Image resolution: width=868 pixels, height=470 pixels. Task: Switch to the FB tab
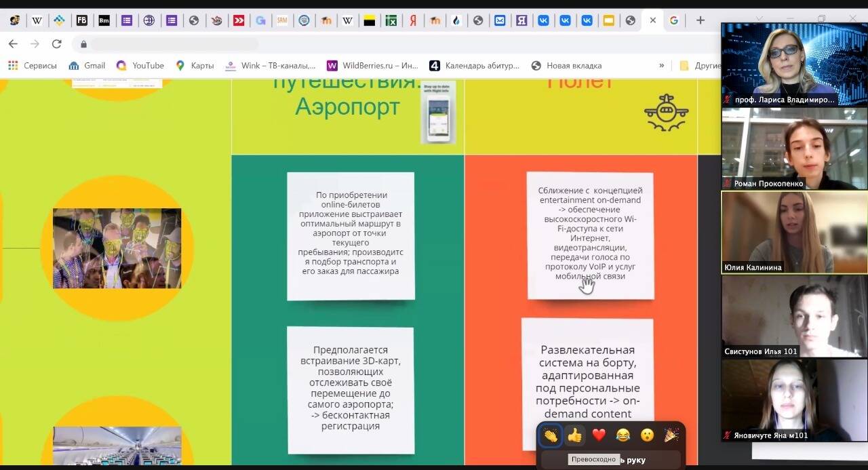(x=81, y=20)
